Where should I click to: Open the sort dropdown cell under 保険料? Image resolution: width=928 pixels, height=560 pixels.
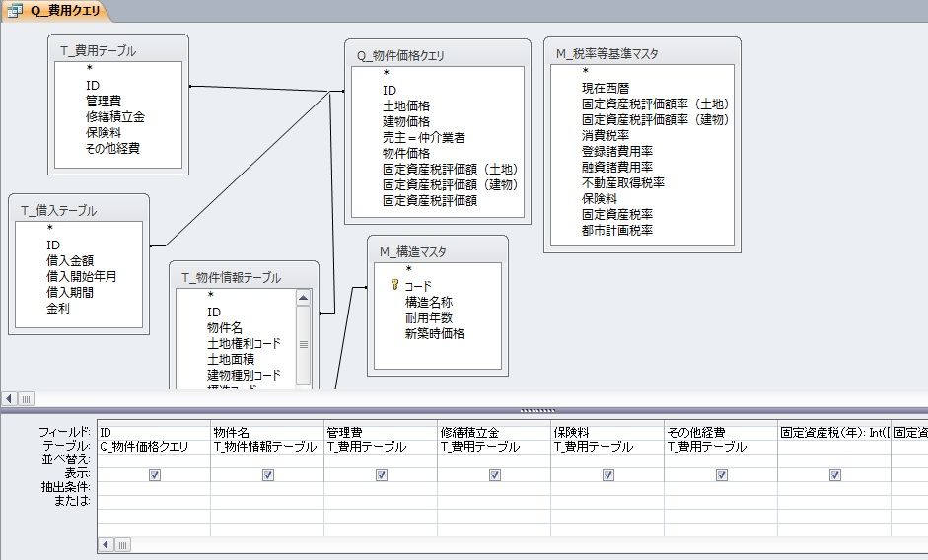607,460
